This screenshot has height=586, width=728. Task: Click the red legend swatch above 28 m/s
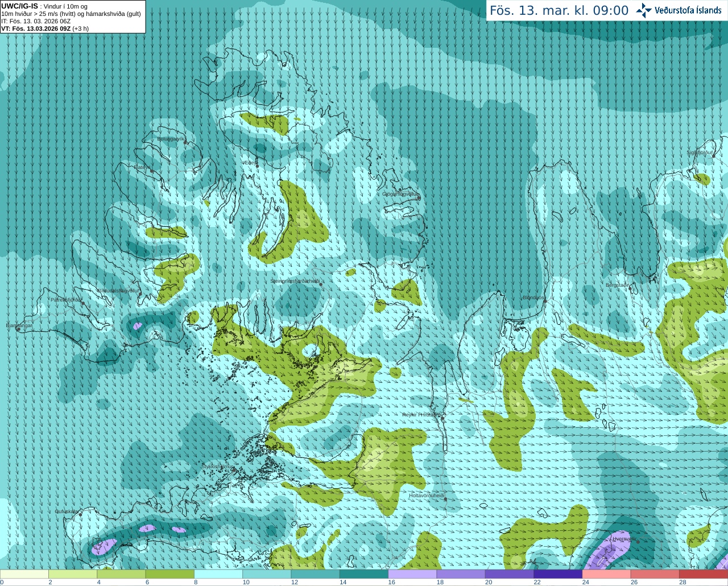tap(704, 574)
